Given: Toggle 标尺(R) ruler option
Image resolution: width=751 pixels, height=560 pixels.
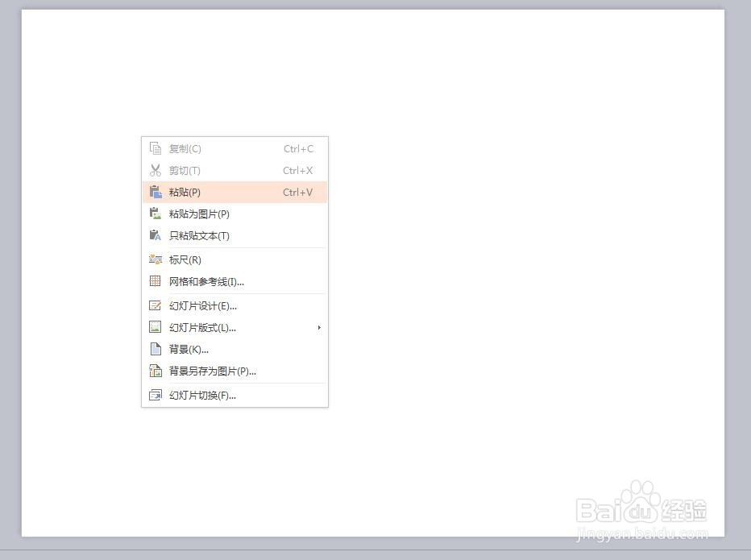Looking at the screenshot, I should point(234,259).
